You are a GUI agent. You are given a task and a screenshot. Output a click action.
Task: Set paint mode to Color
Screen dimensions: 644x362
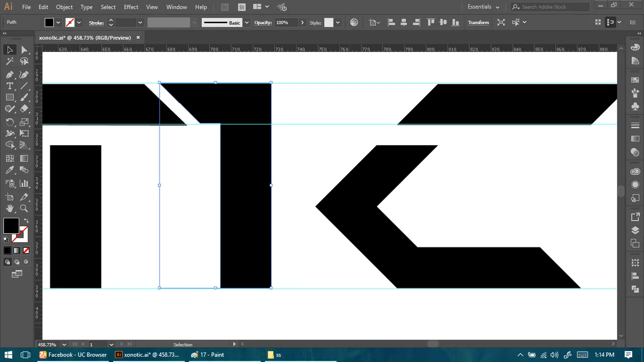(8, 250)
